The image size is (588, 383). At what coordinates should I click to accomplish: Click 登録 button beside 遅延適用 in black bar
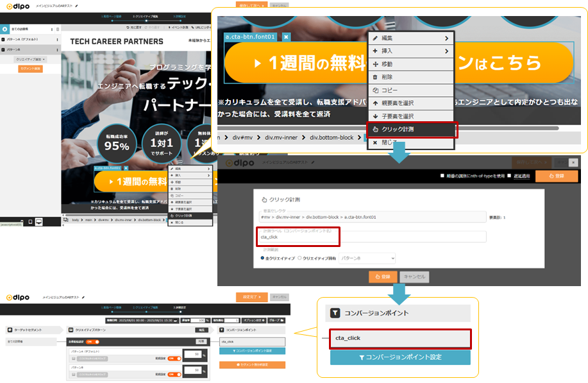pos(557,176)
